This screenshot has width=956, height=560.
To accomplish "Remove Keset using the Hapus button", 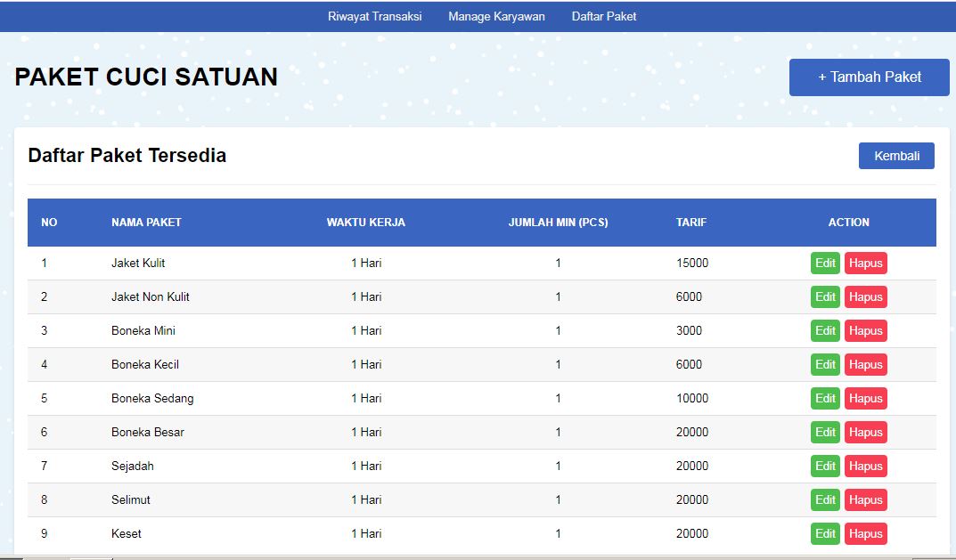I will click(x=865, y=533).
